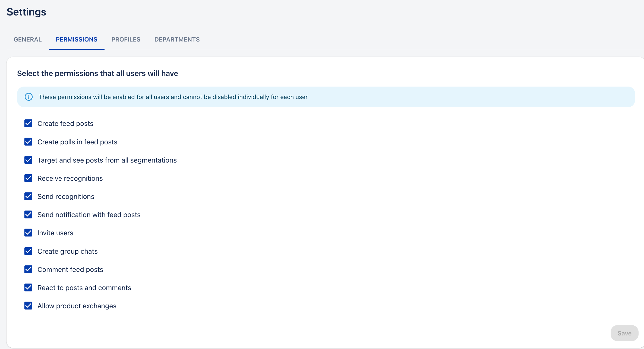Uncheck Invite users permission
Viewport: 644px width, 349px height.
tap(28, 233)
